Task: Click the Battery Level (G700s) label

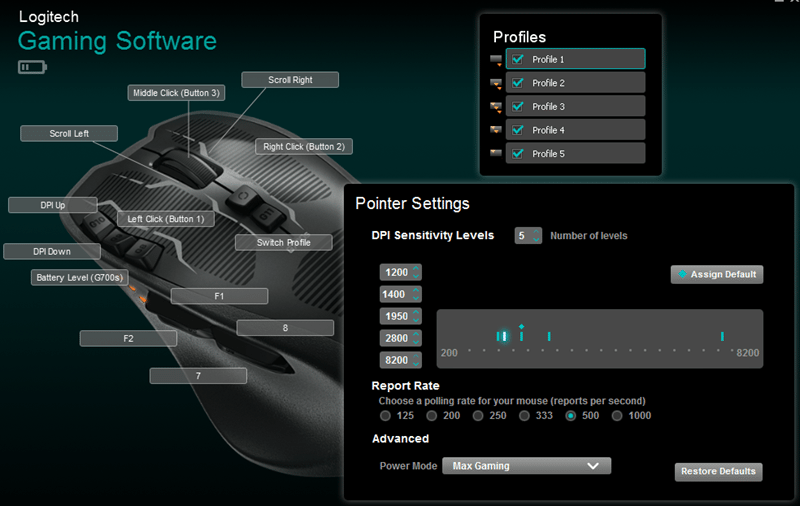Action: click(x=80, y=277)
